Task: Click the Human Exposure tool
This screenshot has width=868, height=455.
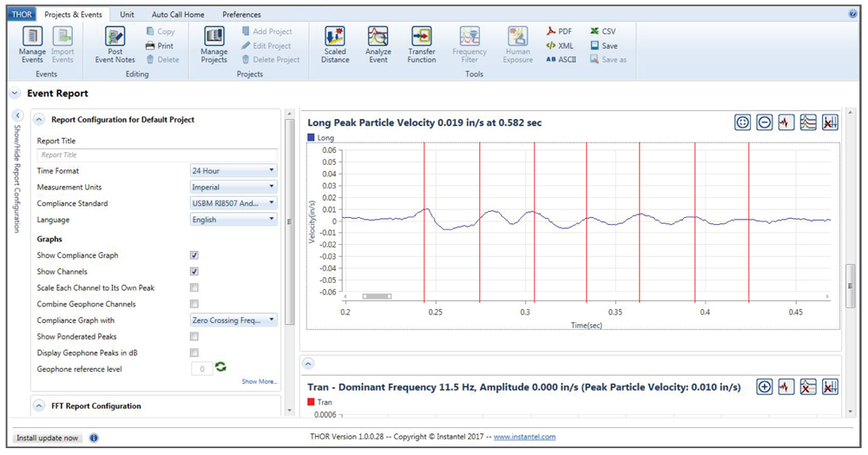Action: (x=517, y=45)
